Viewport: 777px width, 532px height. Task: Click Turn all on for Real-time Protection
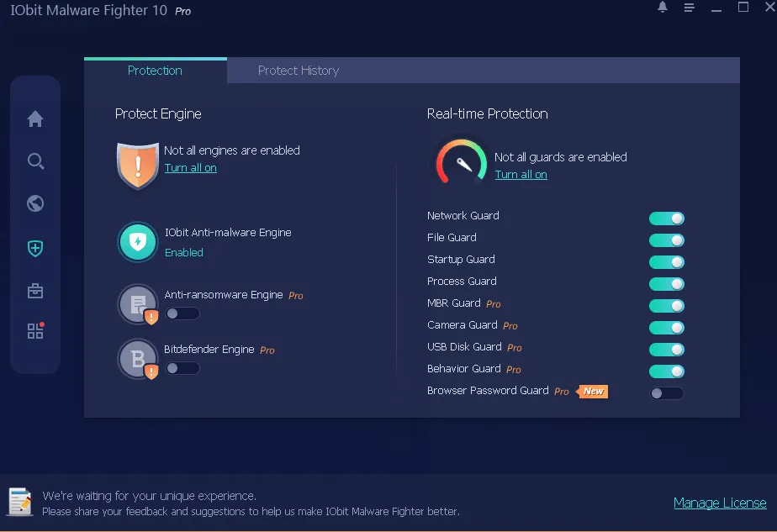click(521, 175)
